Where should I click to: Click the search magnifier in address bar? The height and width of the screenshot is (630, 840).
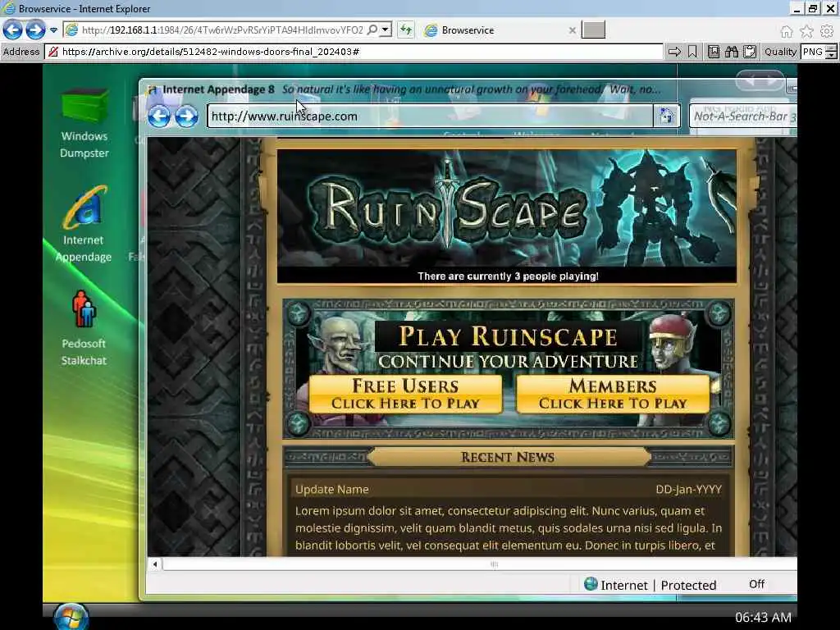[x=372, y=30]
